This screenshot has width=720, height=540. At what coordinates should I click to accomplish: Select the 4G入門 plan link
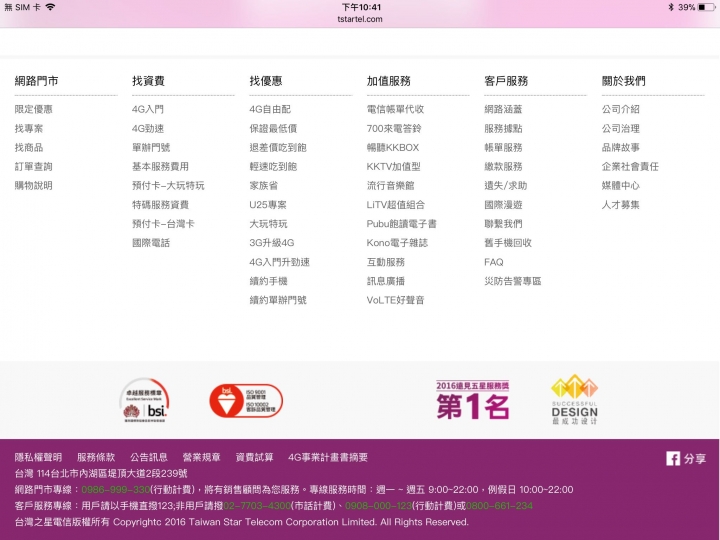point(148,109)
